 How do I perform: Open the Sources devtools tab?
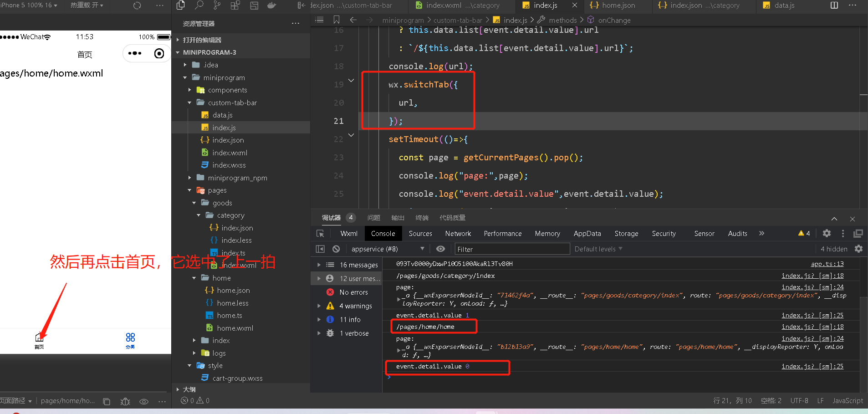tap(420, 233)
